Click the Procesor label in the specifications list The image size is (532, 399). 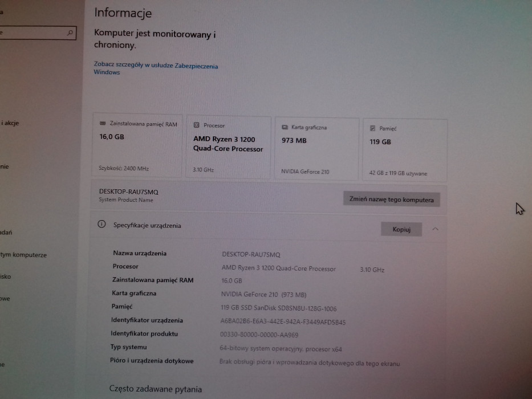[x=125, y=266]
